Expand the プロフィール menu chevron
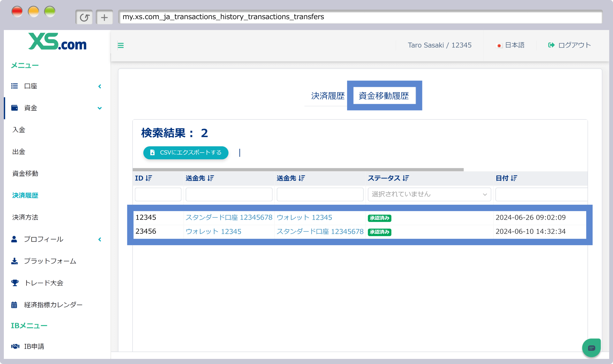 (100, 239)
